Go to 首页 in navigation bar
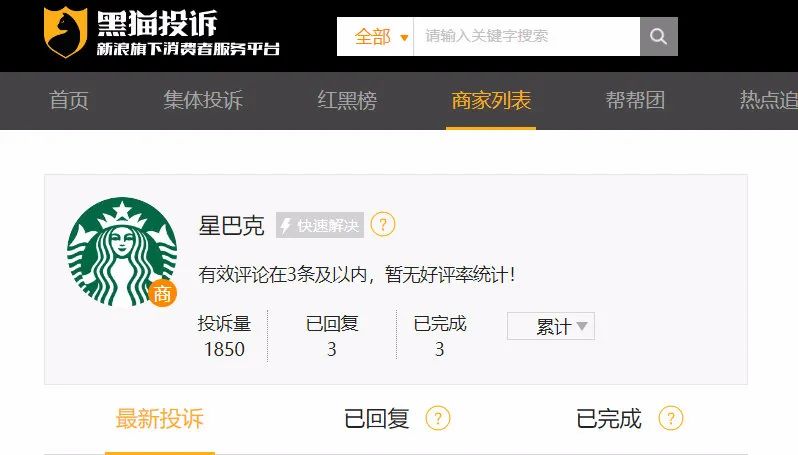 click(x=69, y=100)
